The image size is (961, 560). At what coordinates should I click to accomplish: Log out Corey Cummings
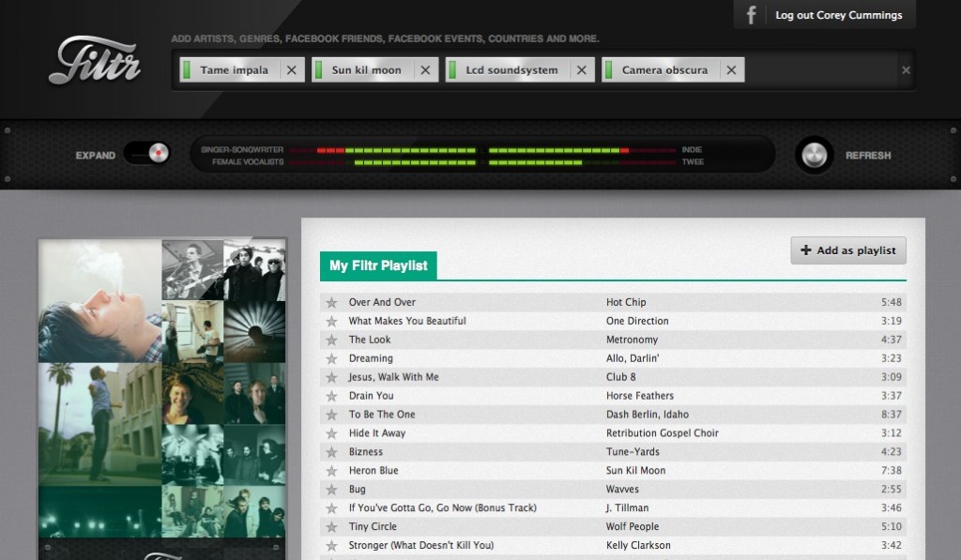[838, 15]
